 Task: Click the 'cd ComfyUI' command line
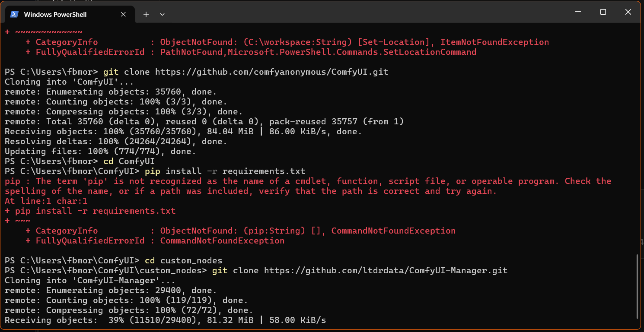coord(129,161)
